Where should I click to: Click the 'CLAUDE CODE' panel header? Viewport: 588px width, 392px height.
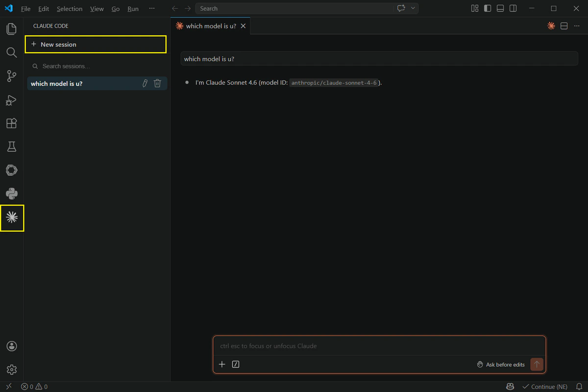51,26
